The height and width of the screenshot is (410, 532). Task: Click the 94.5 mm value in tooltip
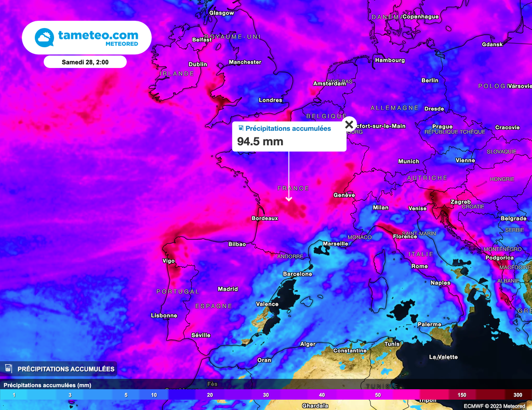point(260,141)
